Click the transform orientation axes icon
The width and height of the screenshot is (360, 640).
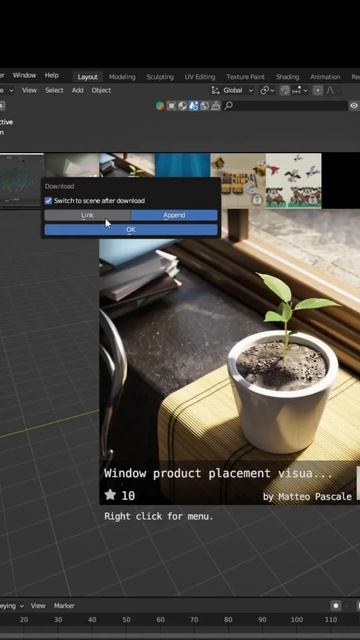point(215,91)
